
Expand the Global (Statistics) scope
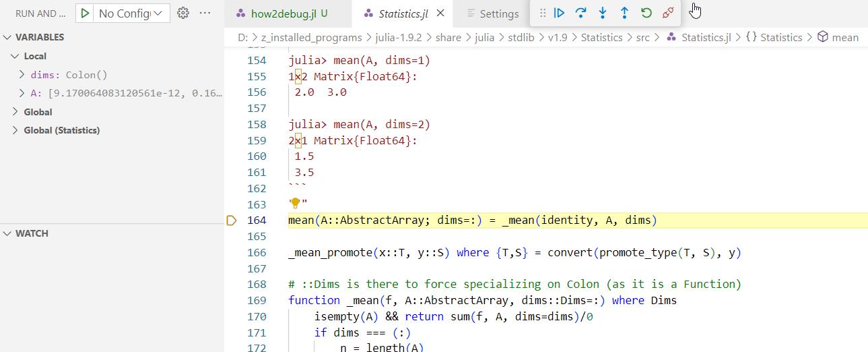click(x=15, y=130)
